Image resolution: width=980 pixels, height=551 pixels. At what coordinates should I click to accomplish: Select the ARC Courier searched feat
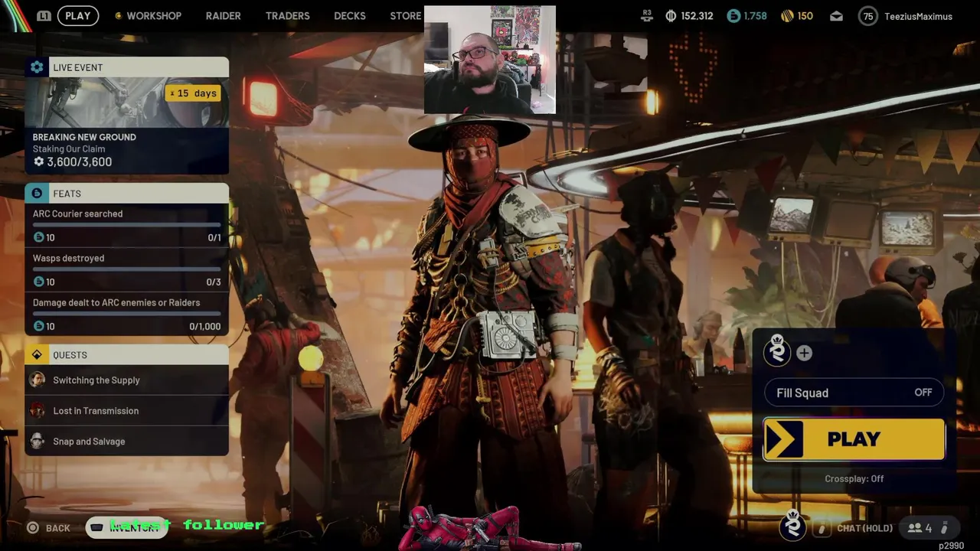point(127,226)
